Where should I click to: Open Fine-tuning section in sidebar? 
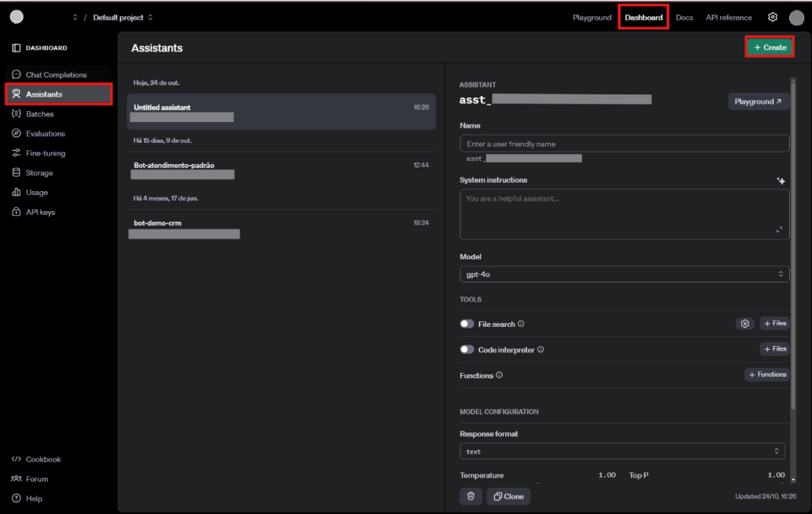tap(45, 153)
